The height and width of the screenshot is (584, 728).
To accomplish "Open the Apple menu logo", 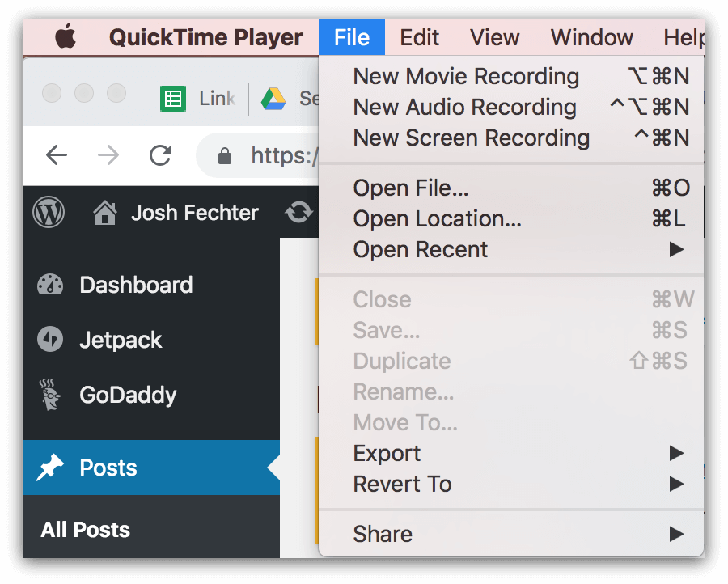I will click(66, 36).
